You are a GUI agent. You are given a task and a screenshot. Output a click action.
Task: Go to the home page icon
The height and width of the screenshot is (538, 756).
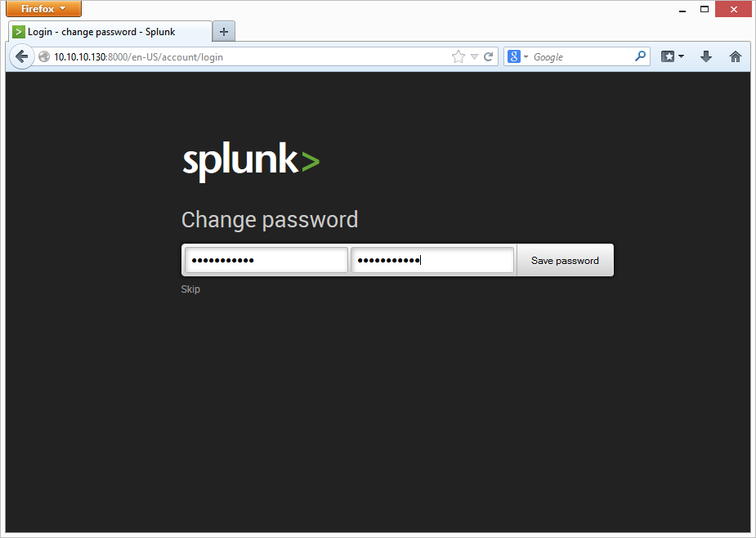click(x=735, y=57)
